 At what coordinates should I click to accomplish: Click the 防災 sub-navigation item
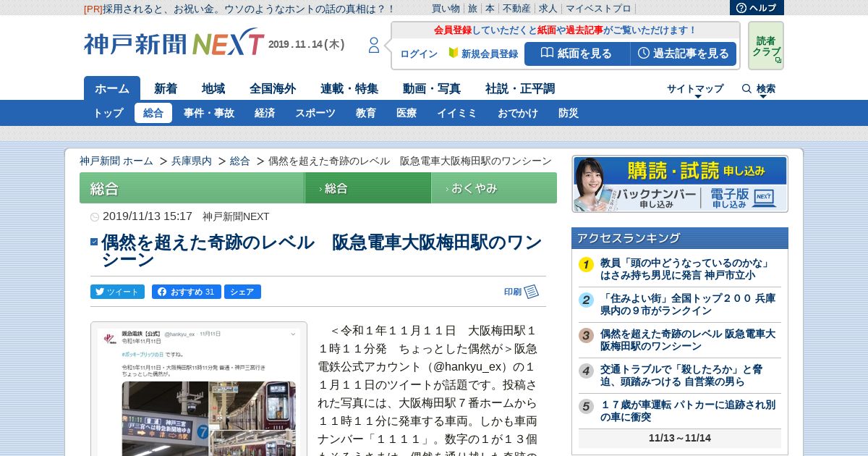click(x=569, y=113)
